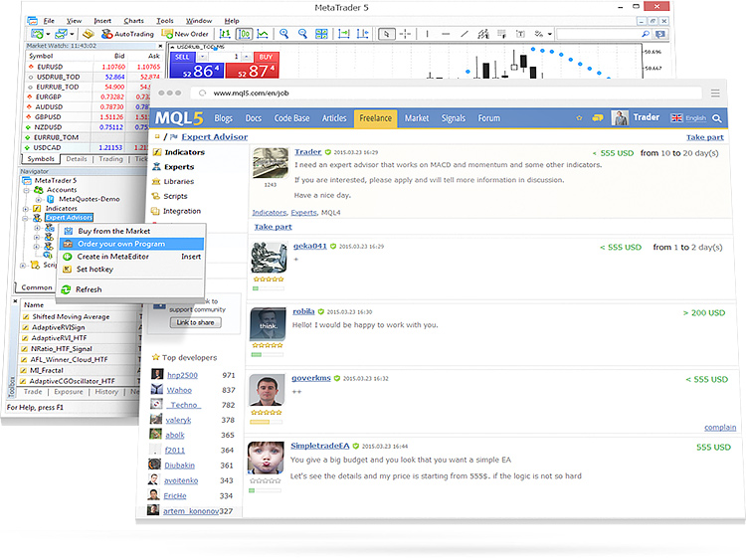Click the red BUY button
746x560 pixels.
(253, 66)
